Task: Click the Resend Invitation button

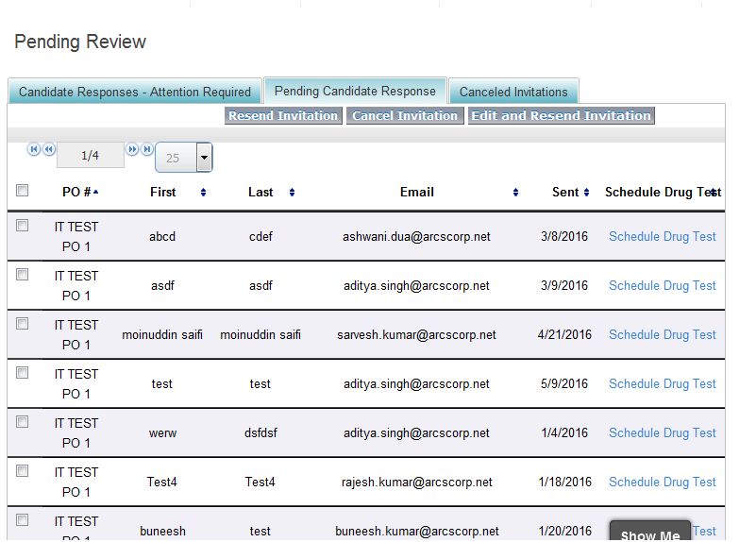Action: tap(283, 116)
